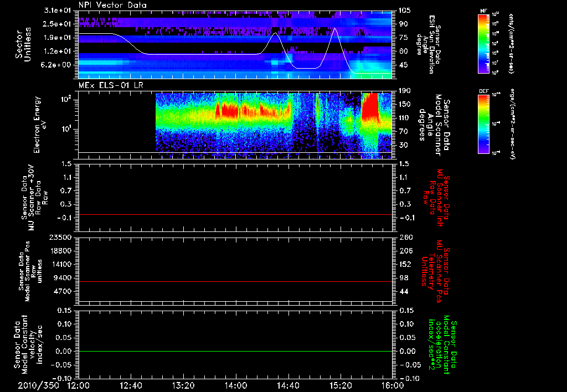Click the "190" scanner angle tick value
Screen dimensions: 567x392
point(405,91)
